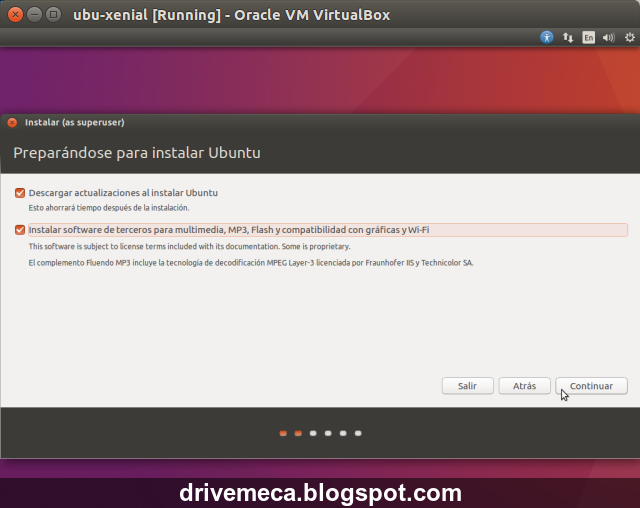Click the 'ubu-xenial [Running]' window title
The width and height of the screenshot is (640, 508).
pyautogui.click(x=231, y=15)
